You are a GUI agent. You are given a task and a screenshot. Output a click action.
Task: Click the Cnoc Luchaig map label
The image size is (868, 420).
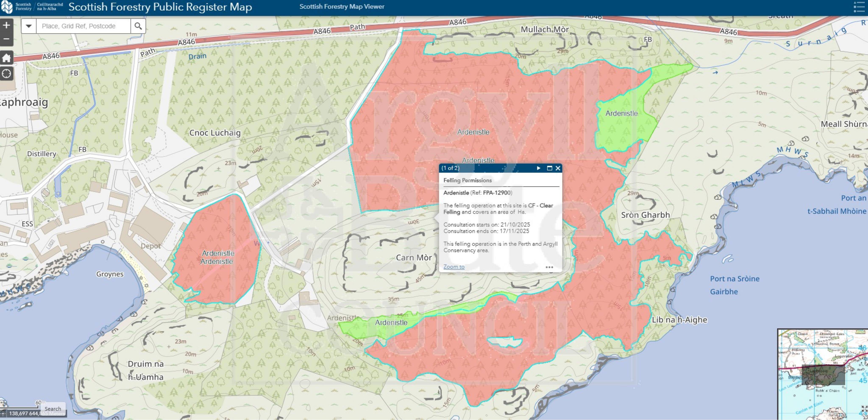[x=215, y=133]
